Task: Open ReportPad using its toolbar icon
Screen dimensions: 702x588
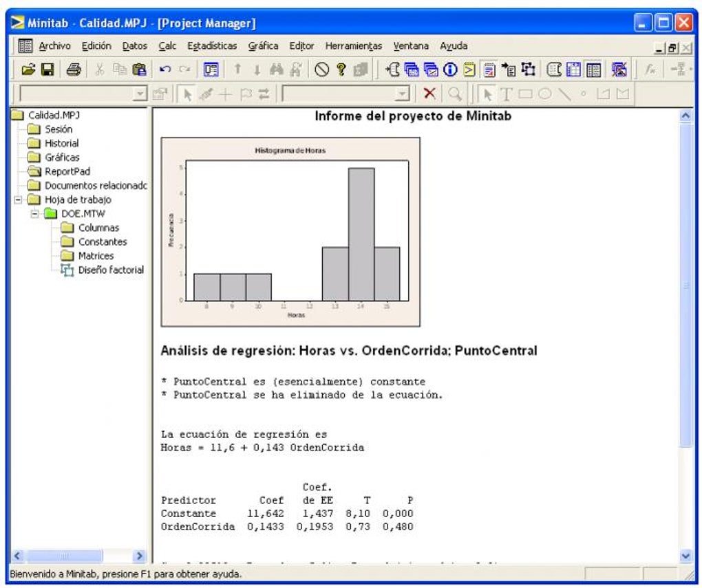Action: 489,69
